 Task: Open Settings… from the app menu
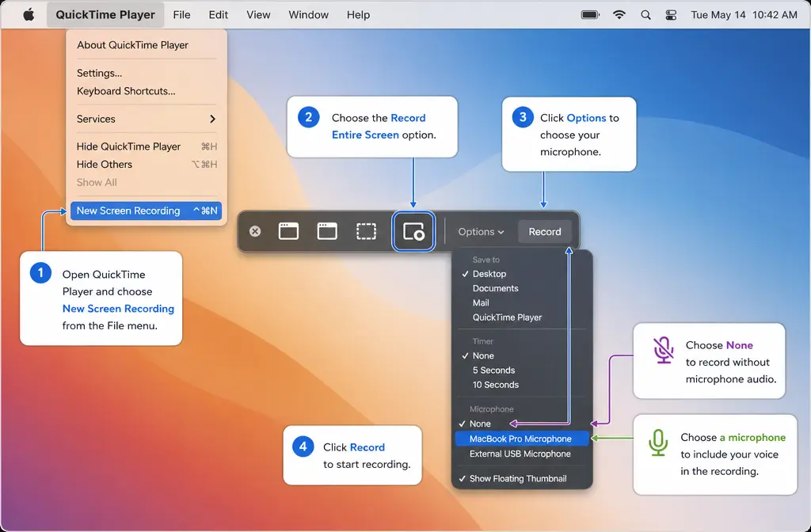click(147, 73)
